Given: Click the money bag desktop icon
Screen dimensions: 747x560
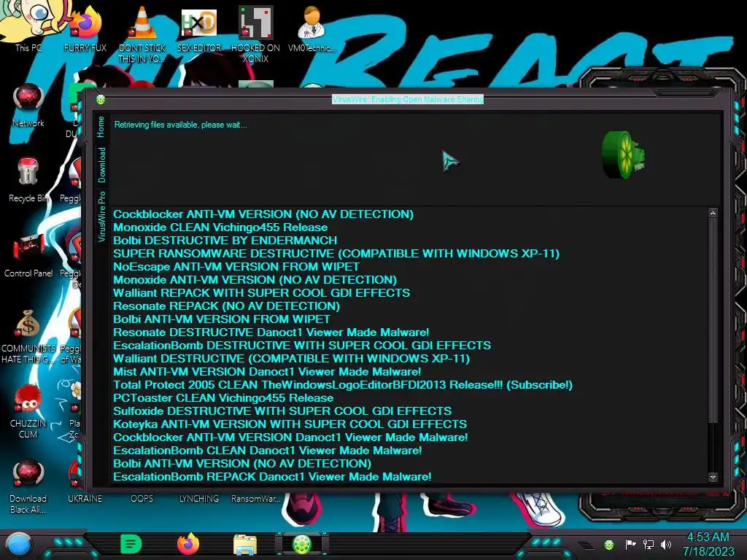Looking at the screenshot, I should (28, 335).
